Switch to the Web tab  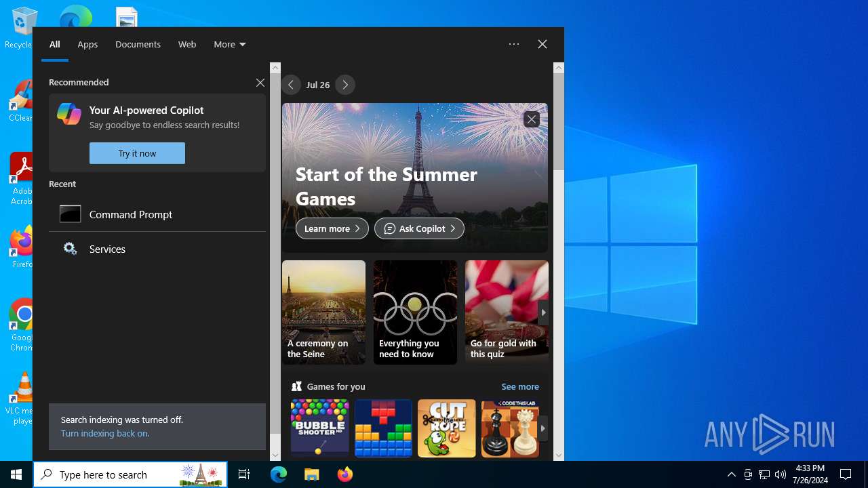pyautogui.click(x=187, y=44)
